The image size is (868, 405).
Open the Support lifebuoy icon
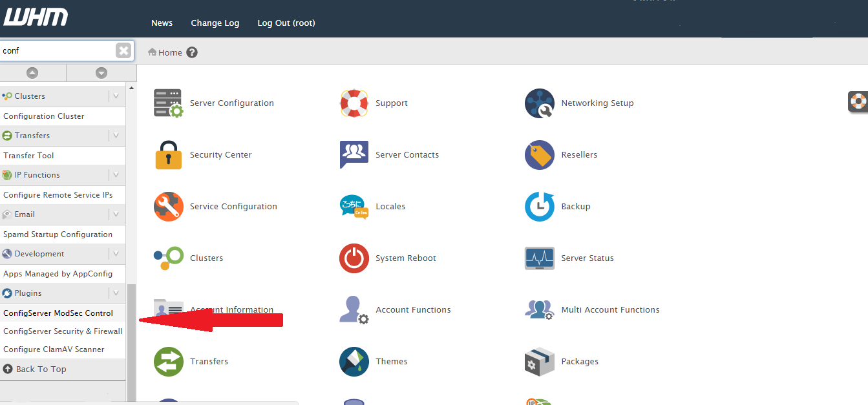(354, 103)
